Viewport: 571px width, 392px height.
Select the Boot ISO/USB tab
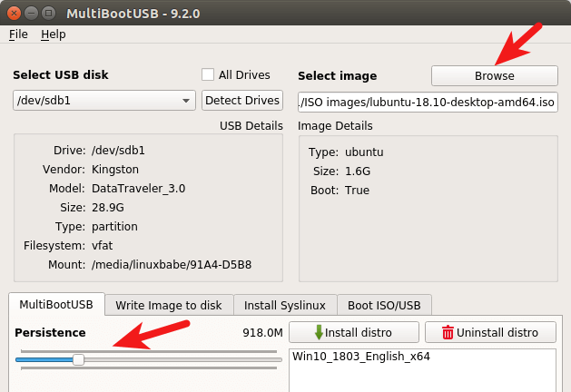click(385, 305)
